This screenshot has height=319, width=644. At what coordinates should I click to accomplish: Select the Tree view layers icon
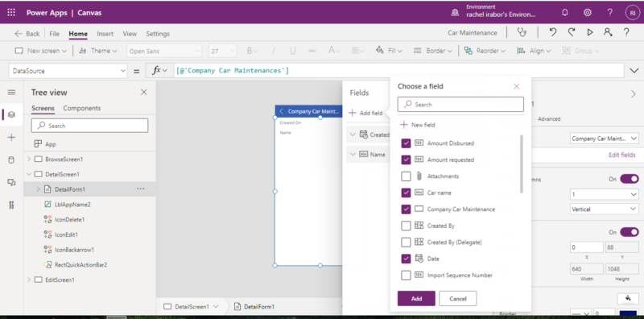tap(11, 114)
